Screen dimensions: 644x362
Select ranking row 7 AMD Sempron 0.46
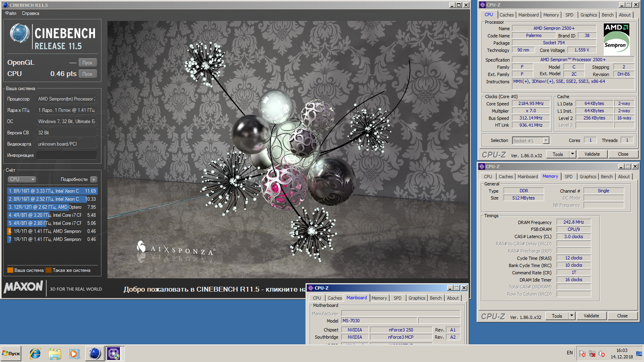click(x=52, y=239)
